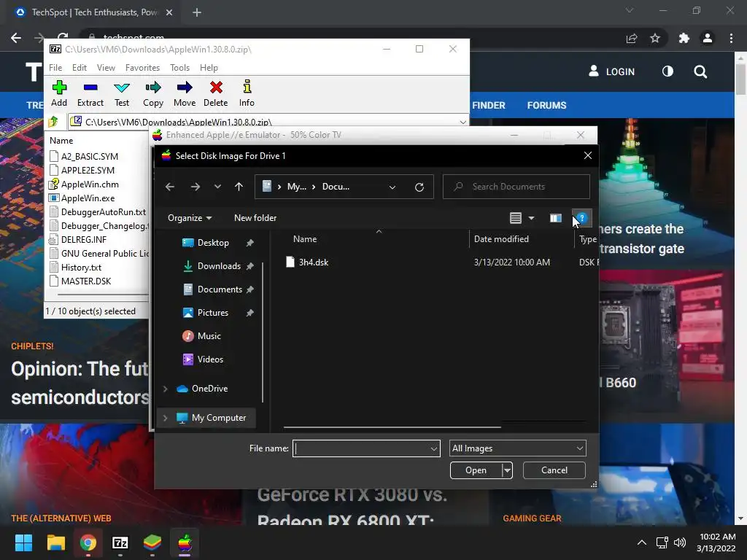This screenshot has width=747, height=560.
Task: Expand address path history dropdown in dialog
Action: (392, 187)
